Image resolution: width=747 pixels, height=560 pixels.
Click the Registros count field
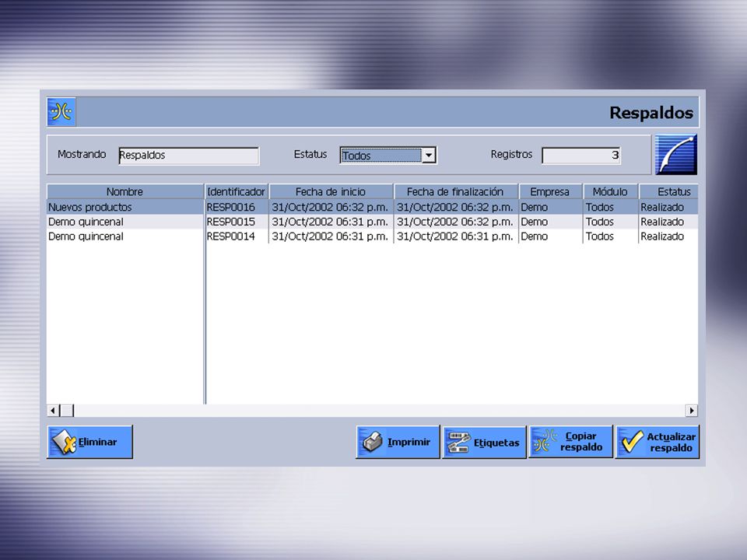(581, 156)
